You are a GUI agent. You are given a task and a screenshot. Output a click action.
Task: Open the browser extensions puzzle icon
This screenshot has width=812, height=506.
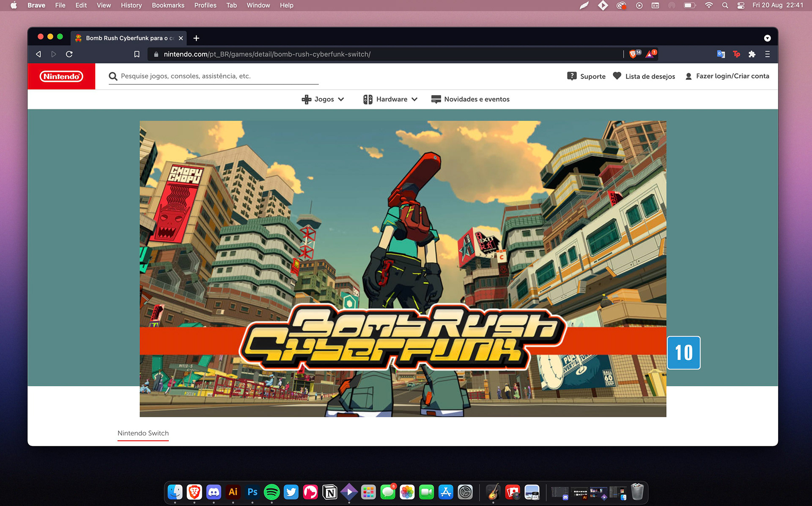tap(752, 54)
